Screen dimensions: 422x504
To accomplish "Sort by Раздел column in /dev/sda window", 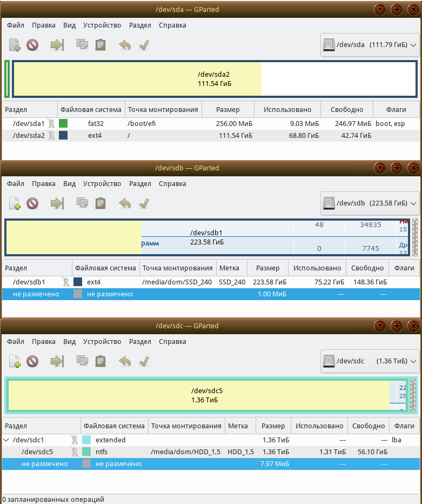I will [x=30, y=110].
